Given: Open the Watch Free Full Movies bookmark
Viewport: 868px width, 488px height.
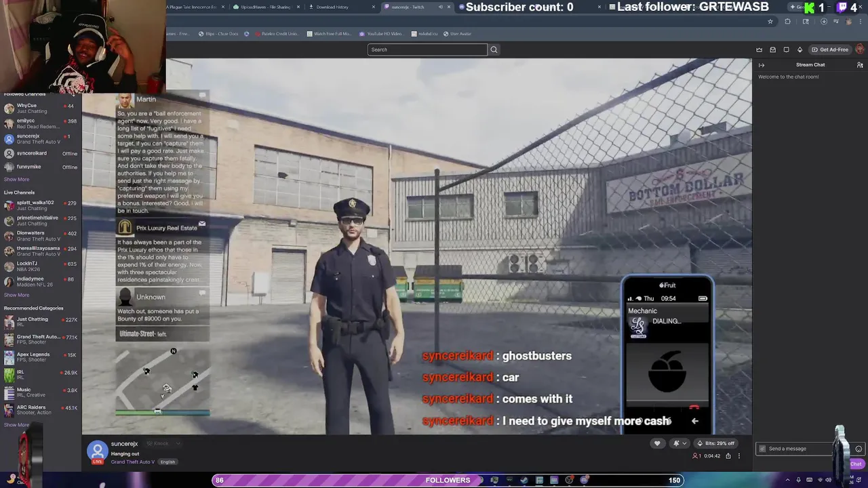Looking at the screenshot, I should coord(329,34).
